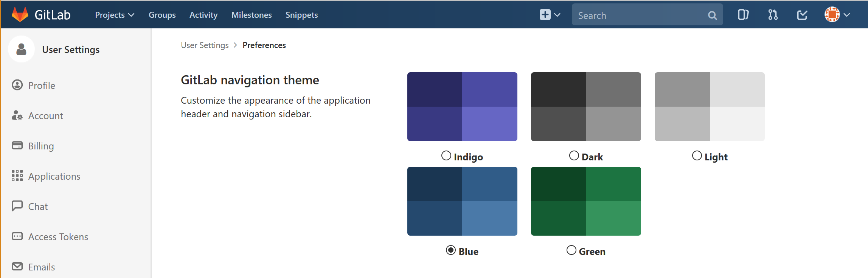Focus the Search input field
The height and width of the screenshot is (278, 868).
(639, 16)
